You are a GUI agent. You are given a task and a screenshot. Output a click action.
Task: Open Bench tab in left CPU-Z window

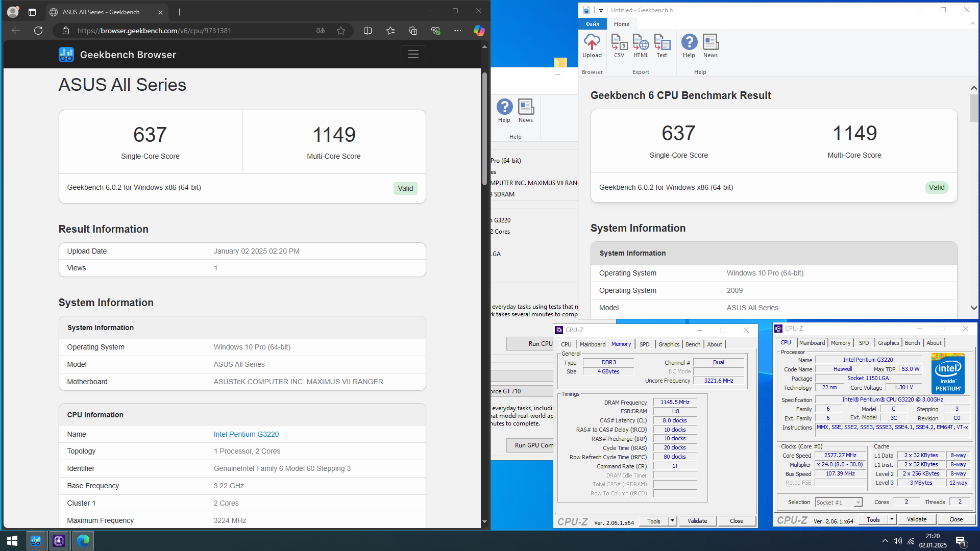click(x=693, y=344)
